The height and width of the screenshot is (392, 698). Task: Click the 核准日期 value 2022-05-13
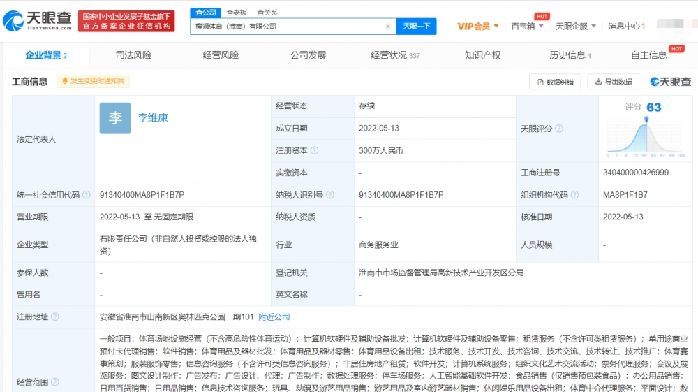coord(623,217)
